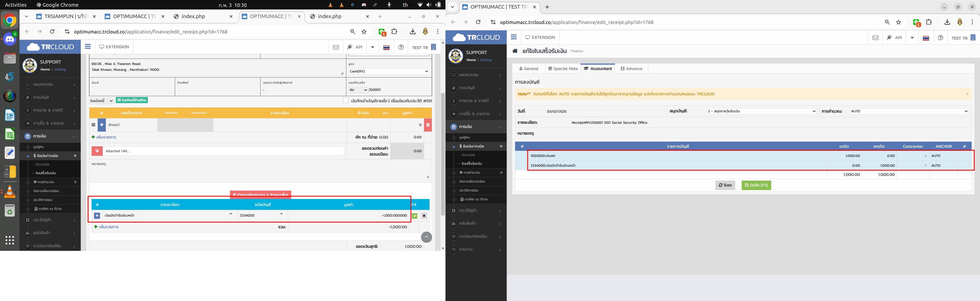Open Chrome extensions puzzle in left window
Image resolution: width=980 pixels, height=301 pixels.
[395, 31]
